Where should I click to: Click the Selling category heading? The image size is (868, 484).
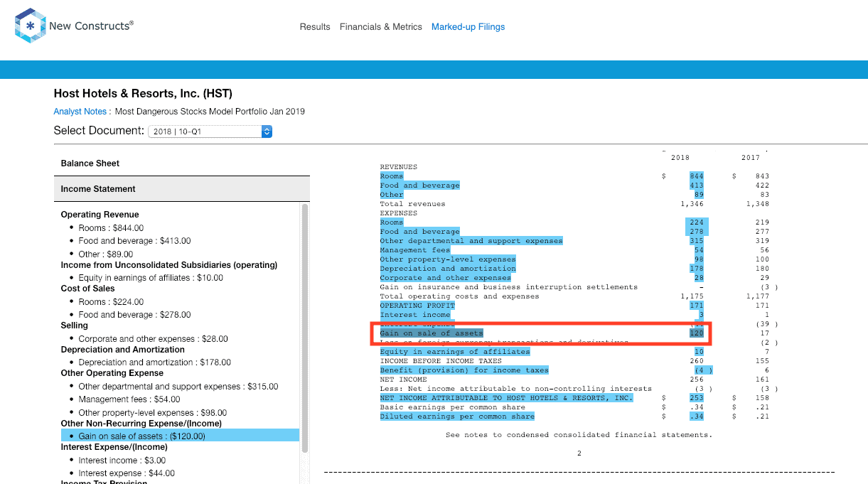[75, 326]
